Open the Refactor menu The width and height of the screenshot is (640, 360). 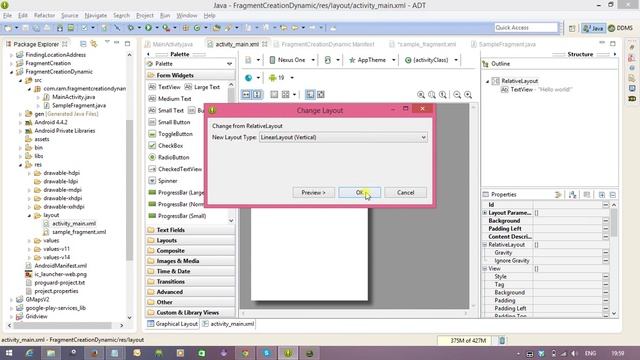pyautogui.click(x=44, y=16)
